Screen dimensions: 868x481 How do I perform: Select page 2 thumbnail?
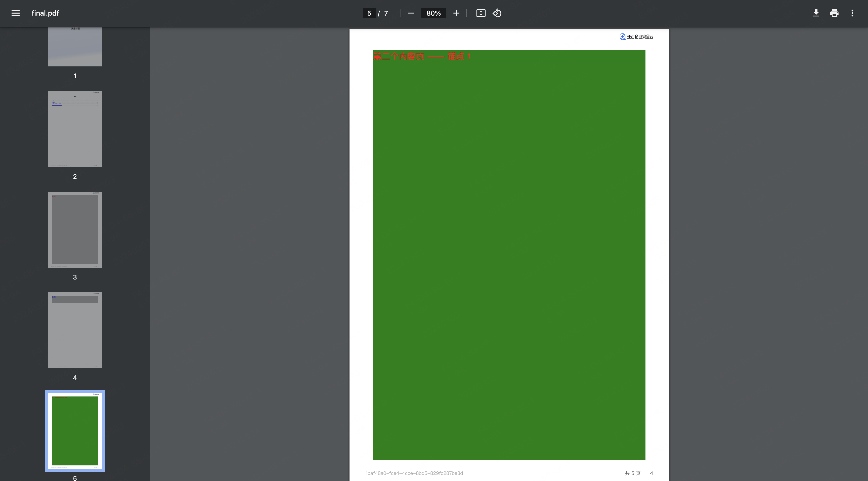(75, 129)
